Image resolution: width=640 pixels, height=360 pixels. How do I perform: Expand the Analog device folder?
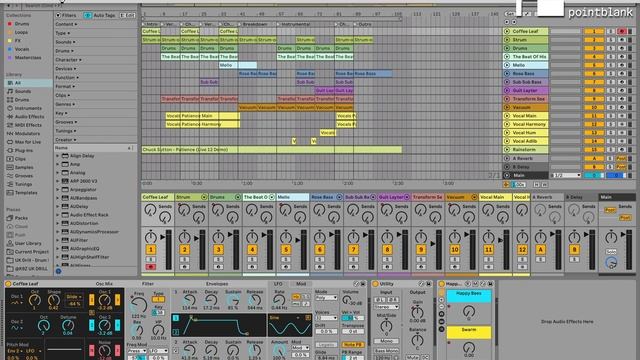point(58,173)
